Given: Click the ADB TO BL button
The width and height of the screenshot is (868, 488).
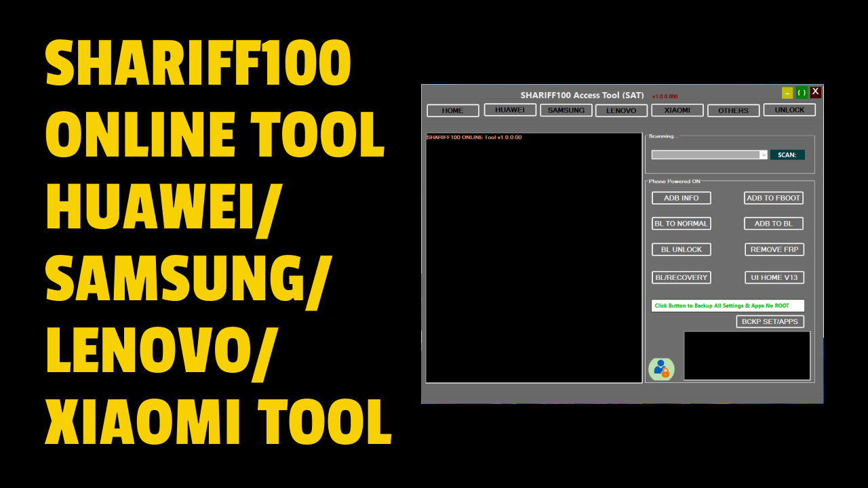Looking at the screenshot, I should coord(774,224).
